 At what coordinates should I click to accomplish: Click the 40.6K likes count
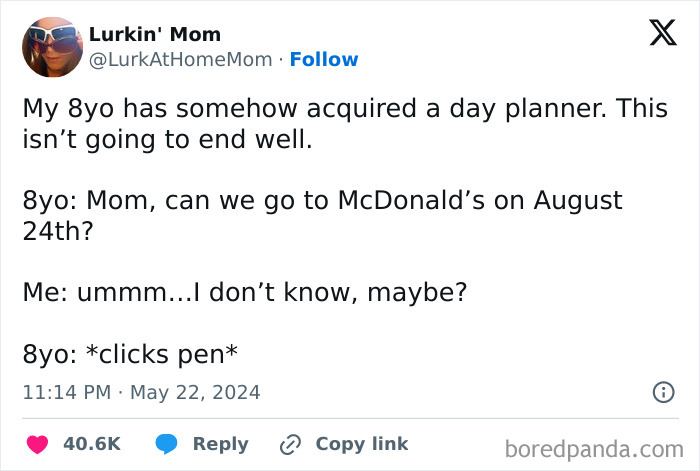tap(92, 444)
